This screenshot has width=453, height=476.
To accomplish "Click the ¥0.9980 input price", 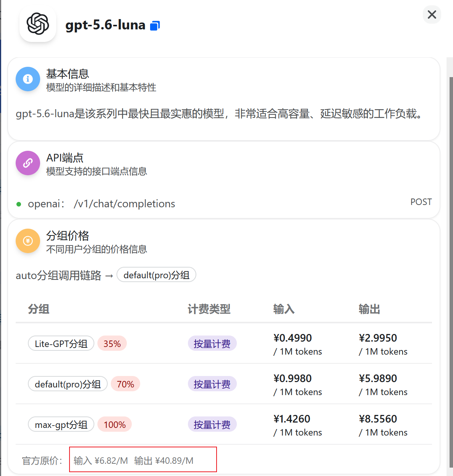I will coord(293,378).
